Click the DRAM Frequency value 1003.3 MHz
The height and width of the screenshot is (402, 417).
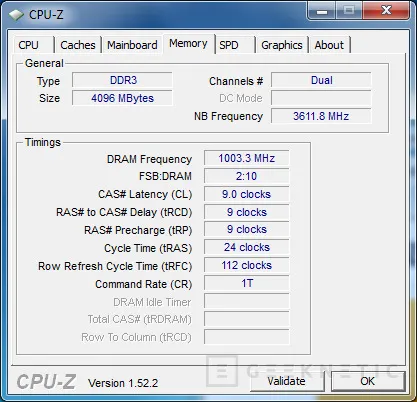tap(247, 158)
